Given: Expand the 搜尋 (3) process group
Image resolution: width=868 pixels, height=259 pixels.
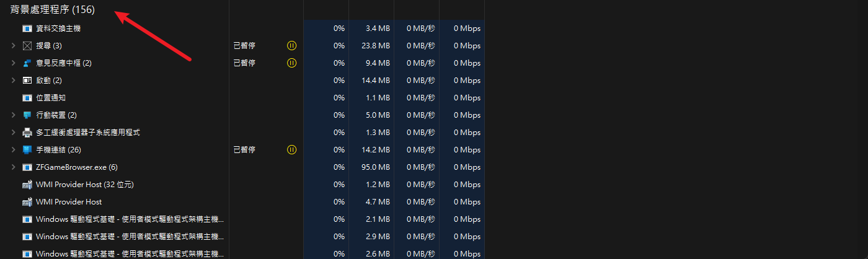Looking at the screenshot, I should pos(13,46).
